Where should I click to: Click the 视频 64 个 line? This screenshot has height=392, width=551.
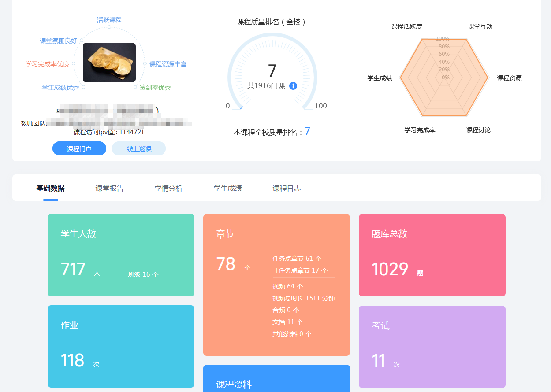tap(288, 286)
